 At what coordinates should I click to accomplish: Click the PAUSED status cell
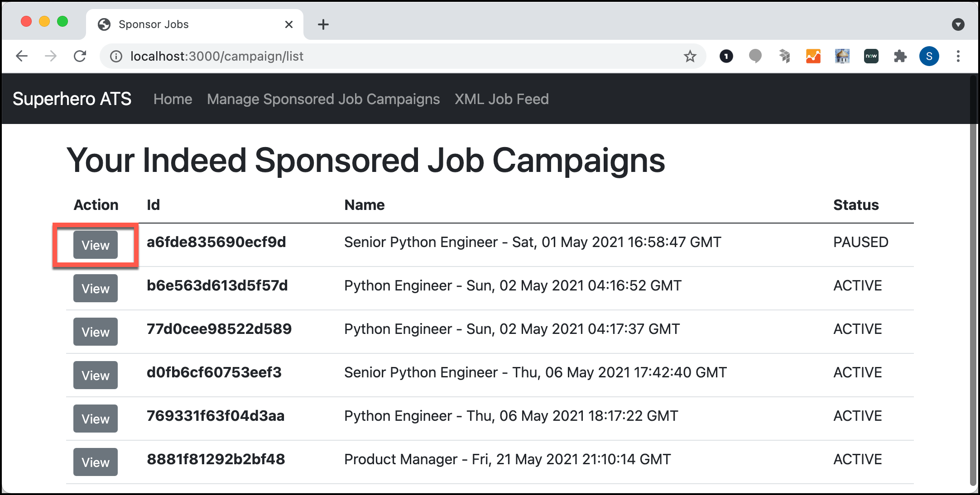pos(861,242)
